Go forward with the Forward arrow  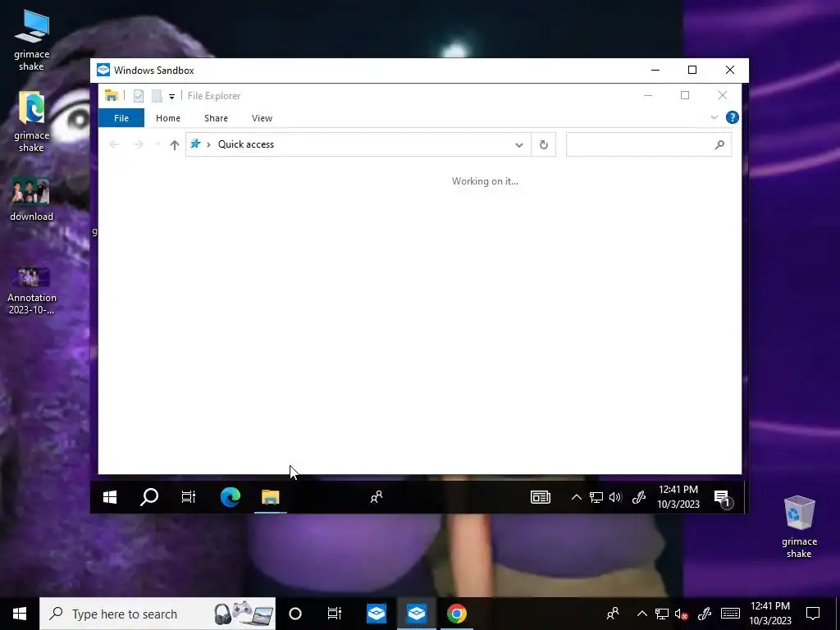coord(138,144)
